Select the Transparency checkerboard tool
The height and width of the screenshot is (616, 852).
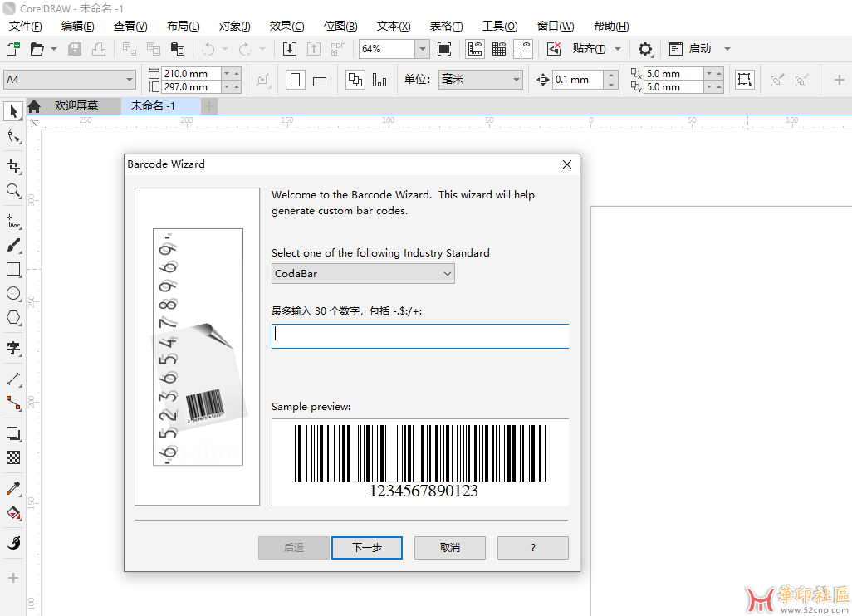(x=13, y=457)
